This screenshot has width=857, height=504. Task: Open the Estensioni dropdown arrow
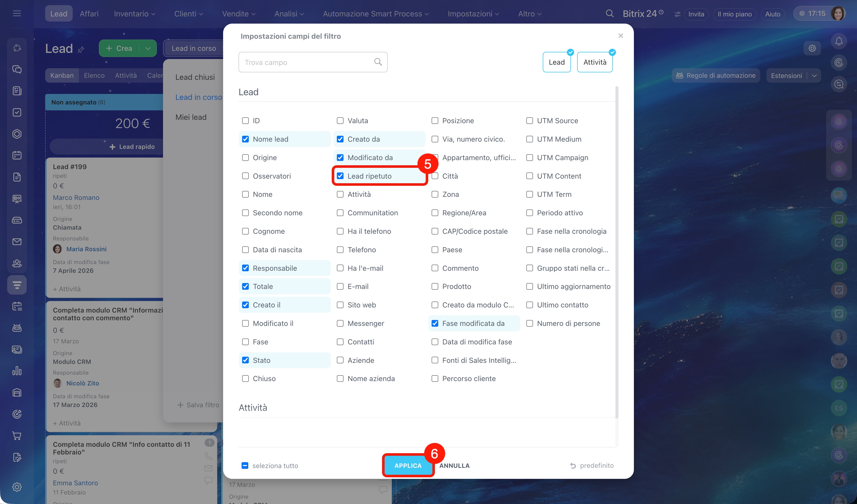point(814,75)
